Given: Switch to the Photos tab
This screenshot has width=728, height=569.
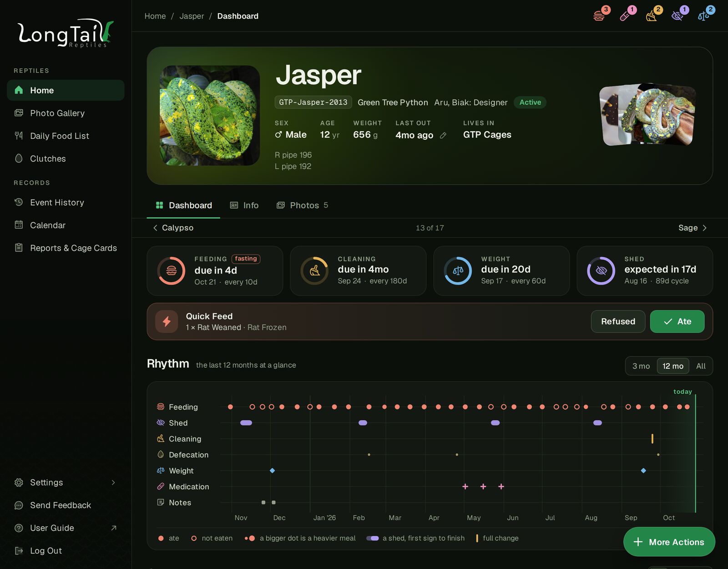Looking at the screenshot, I should click(x=302, y=205).
